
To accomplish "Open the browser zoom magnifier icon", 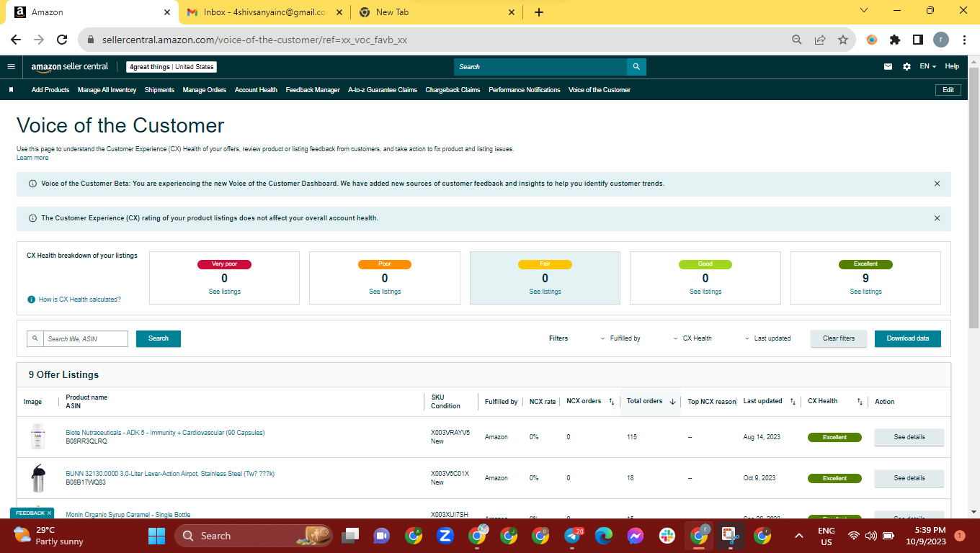I will pyautogui.click(x=796, y=40).
